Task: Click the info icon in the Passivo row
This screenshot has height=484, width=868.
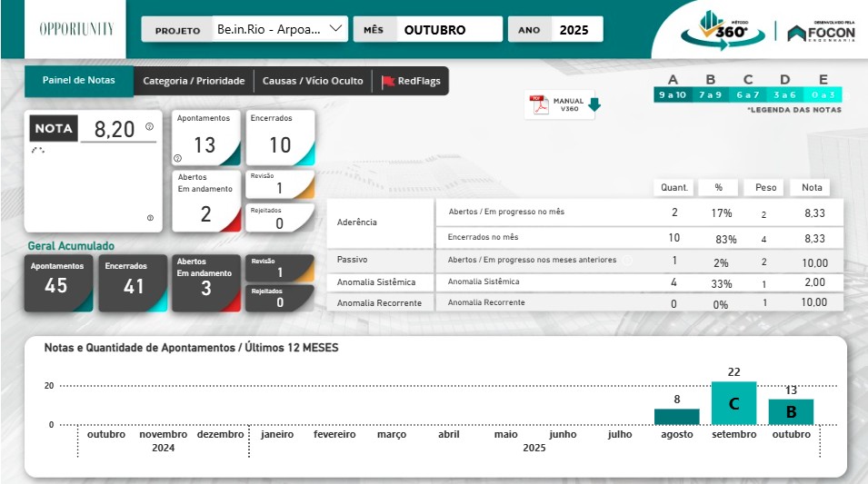Action: pos(627,260)
